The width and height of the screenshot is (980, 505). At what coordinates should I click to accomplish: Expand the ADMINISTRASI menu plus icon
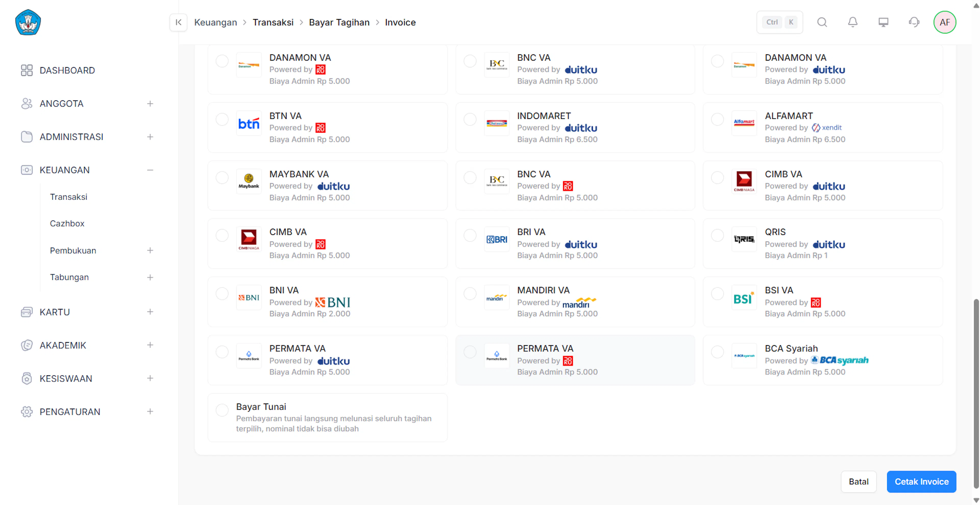point(150,137)
